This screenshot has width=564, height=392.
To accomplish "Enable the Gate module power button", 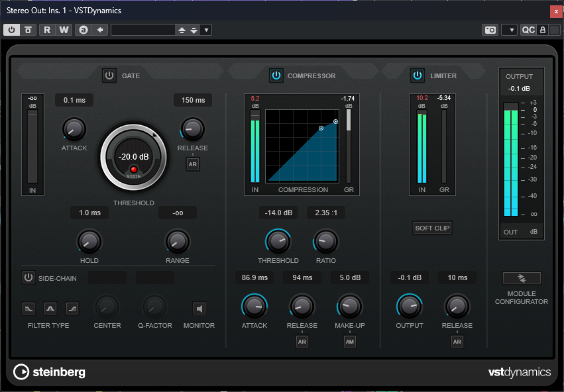I will tap(109, 75).
